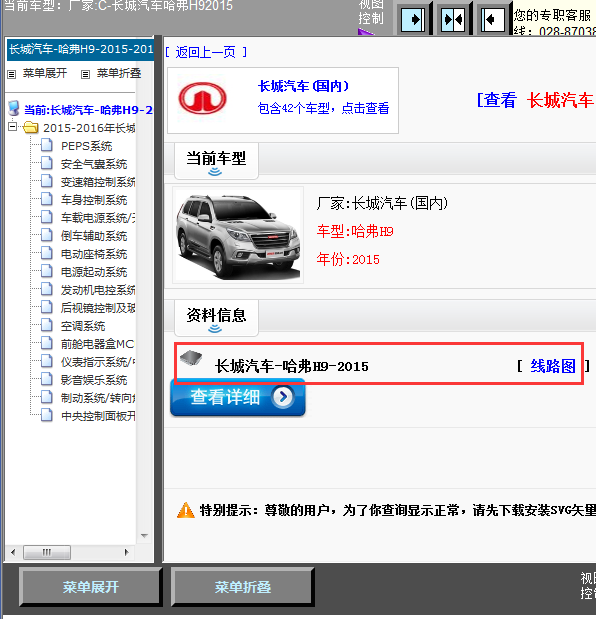Click the document icon next to 安全气囊系统

coord(47,163)
